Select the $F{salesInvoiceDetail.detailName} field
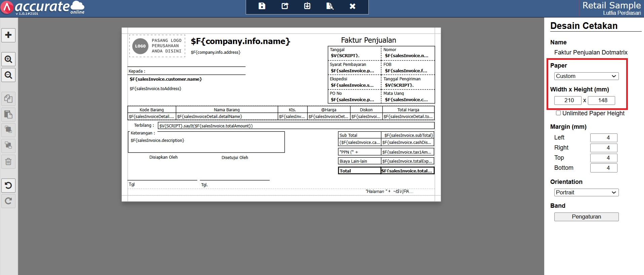The image size is (644, 275). click(x=227, y=117)
